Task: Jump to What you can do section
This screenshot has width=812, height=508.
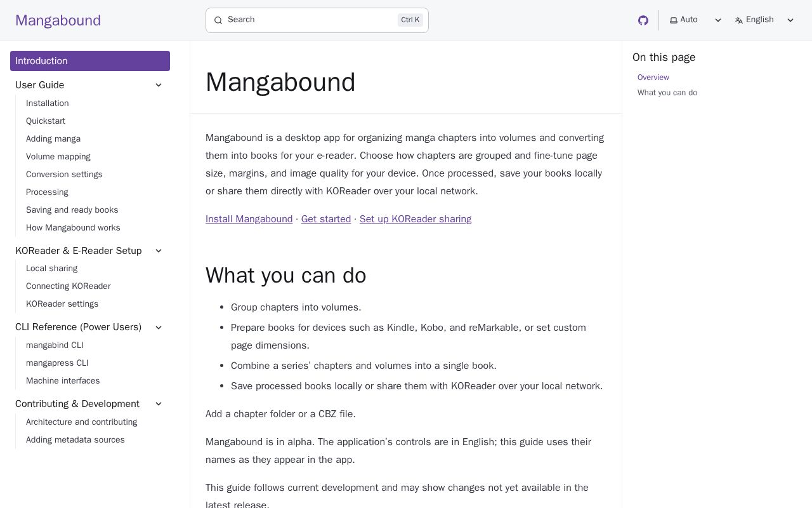Action: [667, 93]
